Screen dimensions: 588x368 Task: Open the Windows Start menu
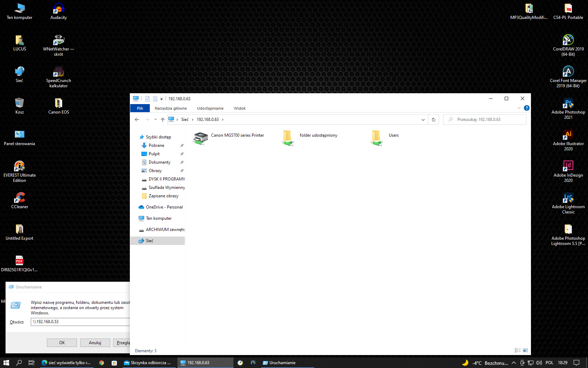(x=6, y=363)
